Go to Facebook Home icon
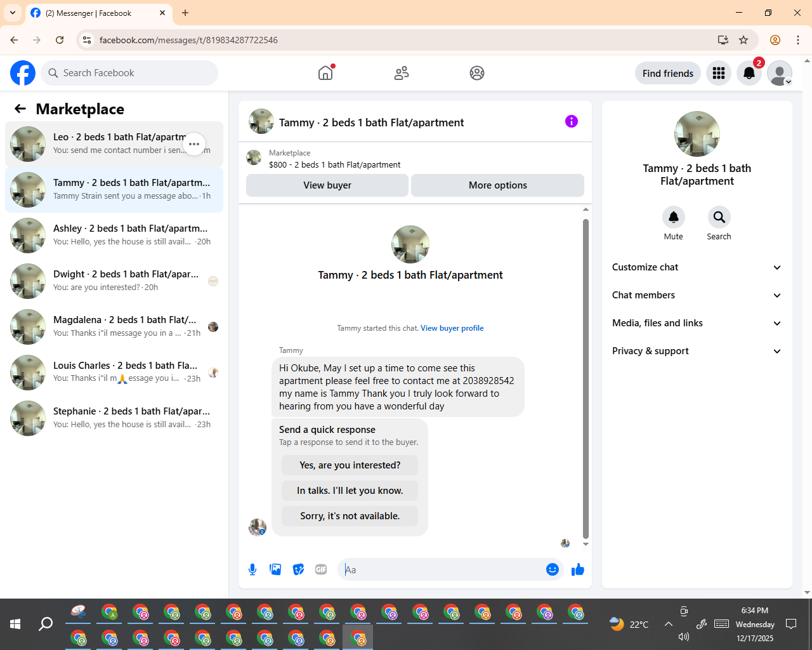 [x=325, y=73]
